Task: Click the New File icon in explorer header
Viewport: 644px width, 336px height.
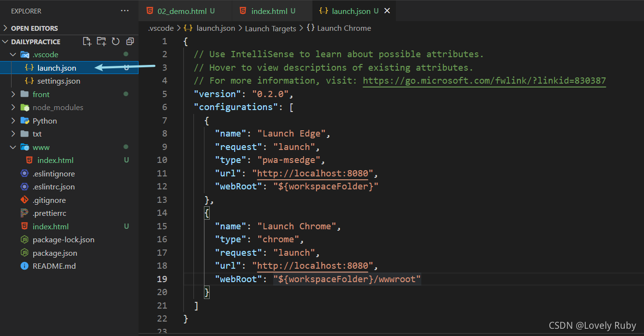Action: pos(87,41)
